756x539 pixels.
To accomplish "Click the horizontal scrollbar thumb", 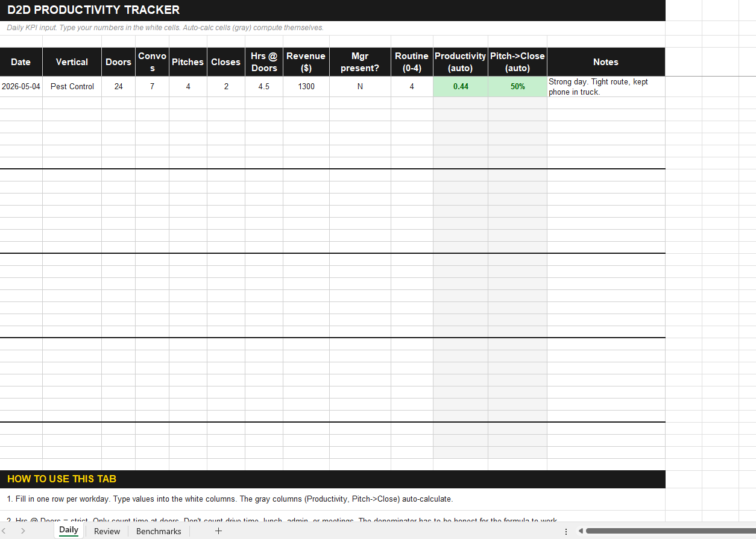I will pos(670,531).
